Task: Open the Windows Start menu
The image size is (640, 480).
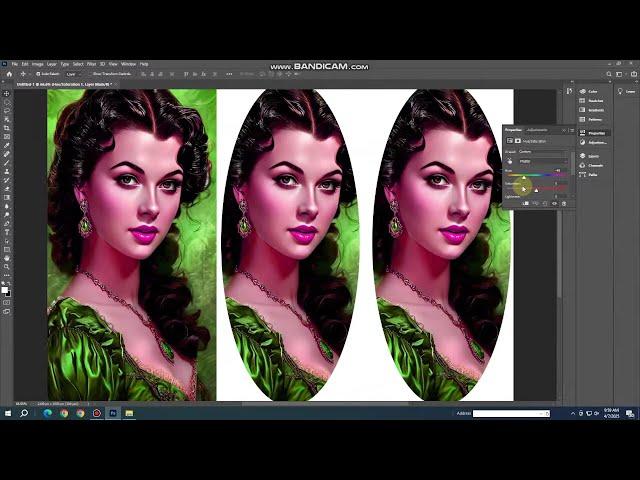Action: (x=8, y=413)
